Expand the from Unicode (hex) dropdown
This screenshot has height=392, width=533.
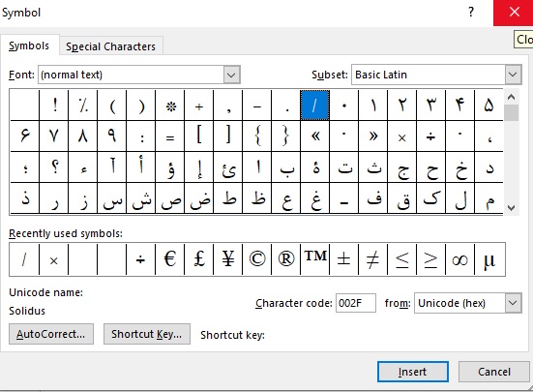point(513,303)
